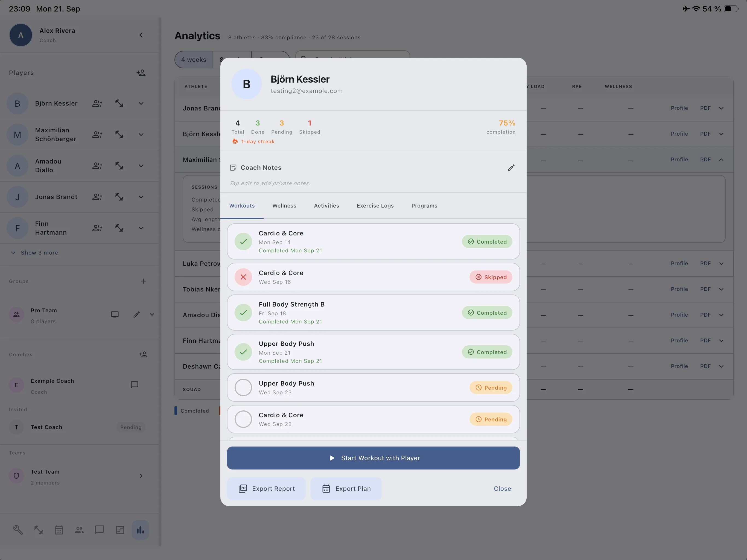This screenshot has width=747, height=560.
Task: Open the notes icon in bottom bar
Action: 120,530
